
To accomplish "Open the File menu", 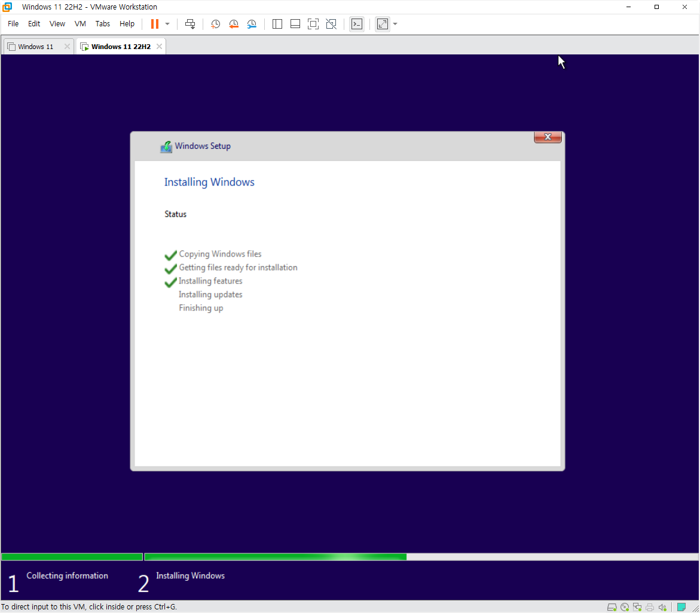I will 13,24.
